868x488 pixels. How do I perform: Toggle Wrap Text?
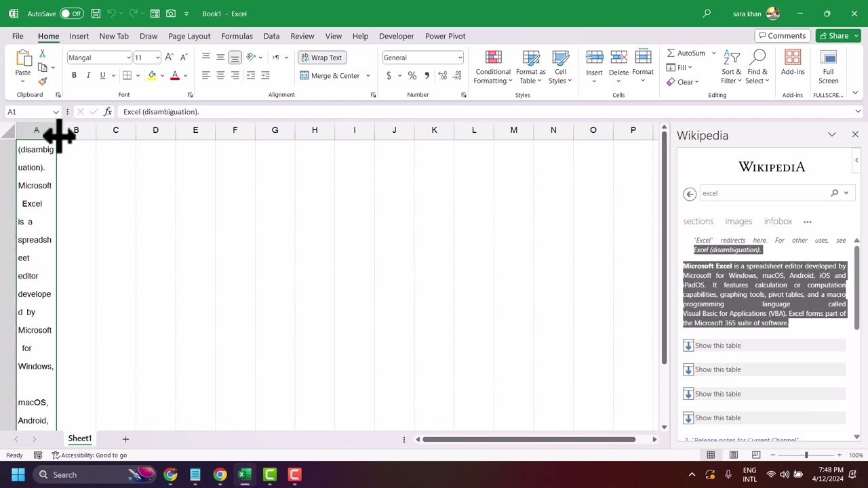tap(321, 58)
